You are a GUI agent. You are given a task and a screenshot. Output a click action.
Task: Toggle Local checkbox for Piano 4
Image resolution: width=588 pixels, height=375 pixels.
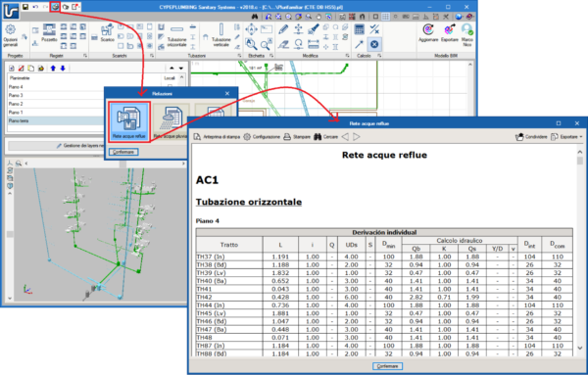pyautogui.click(x=170, y=86)
